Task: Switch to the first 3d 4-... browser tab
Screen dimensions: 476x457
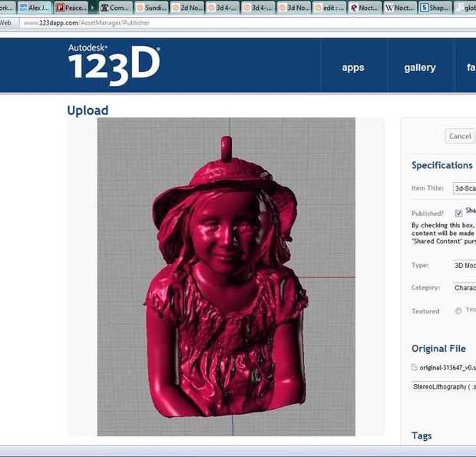Action: [x=223, y=8]
